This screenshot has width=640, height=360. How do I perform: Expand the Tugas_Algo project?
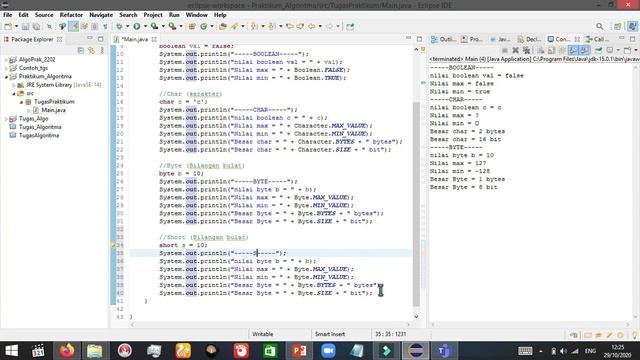click(x=6, y=119)
